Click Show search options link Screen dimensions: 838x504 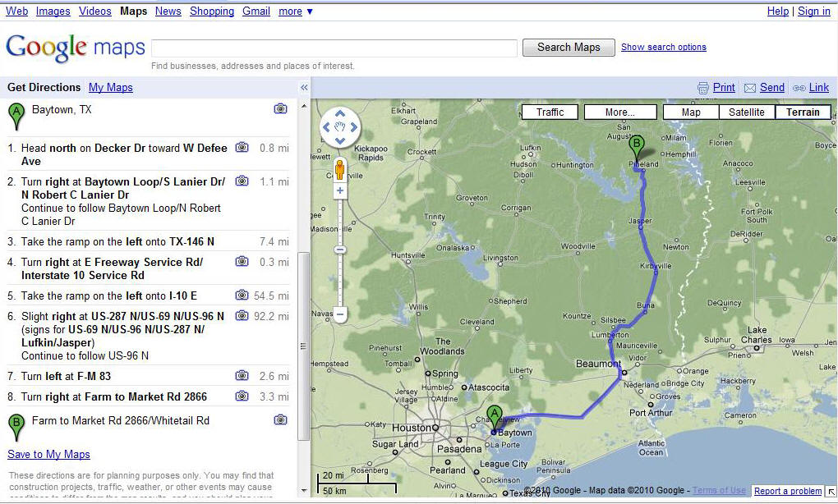click(x=663, y=47)
